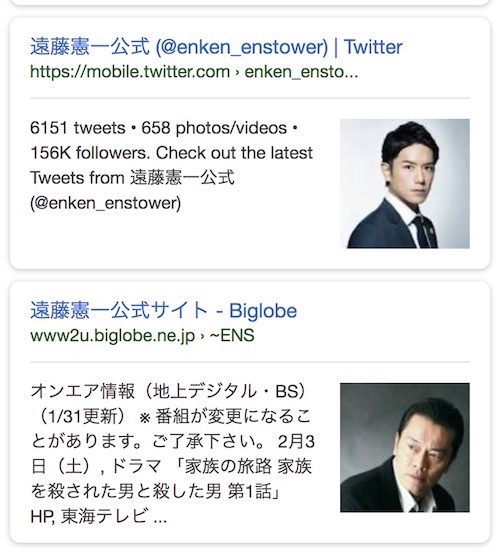The height and width of the screenshot is (552, 500).
Task: Click @enken_enstower handle in first title
Action: [x=242, y=47]
